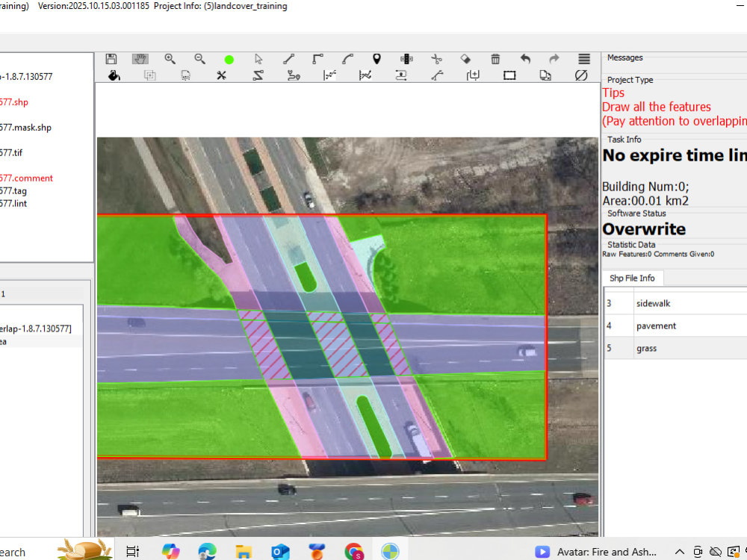The width and height of the screenshot is (747, 560).
Task: Choose the straight line drawing tool
Action: tap(288, 58)
